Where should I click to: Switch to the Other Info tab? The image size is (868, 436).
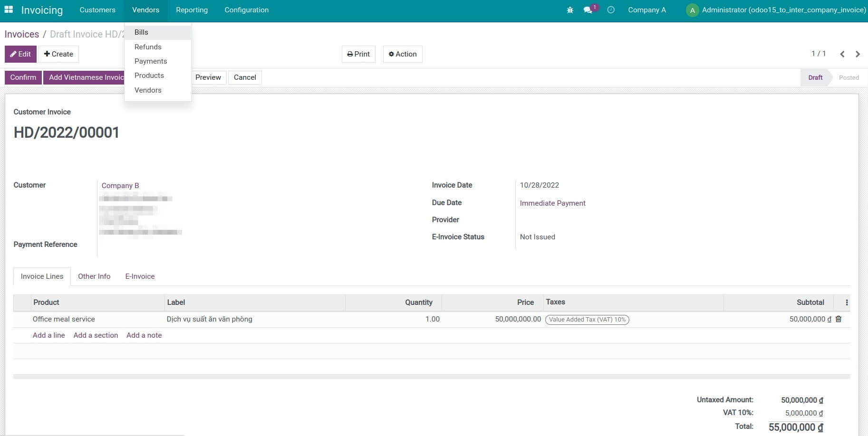point(94,276)
